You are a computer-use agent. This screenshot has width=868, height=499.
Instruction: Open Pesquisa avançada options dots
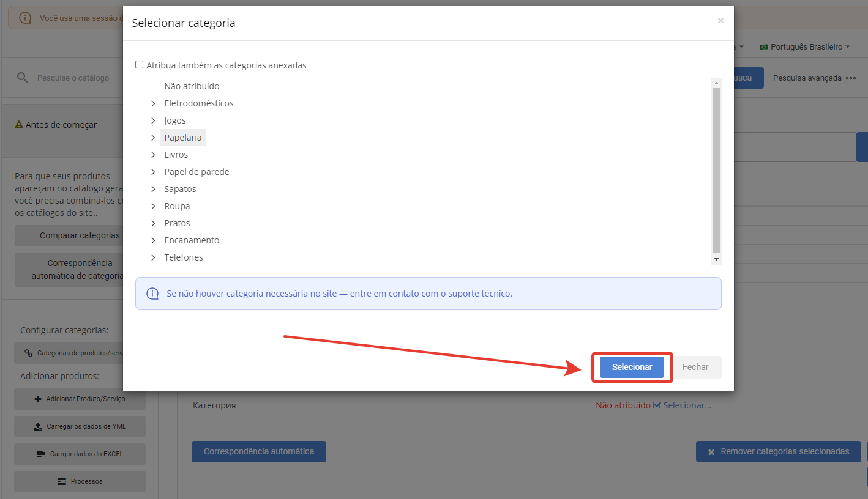click(x=851, y=78)
